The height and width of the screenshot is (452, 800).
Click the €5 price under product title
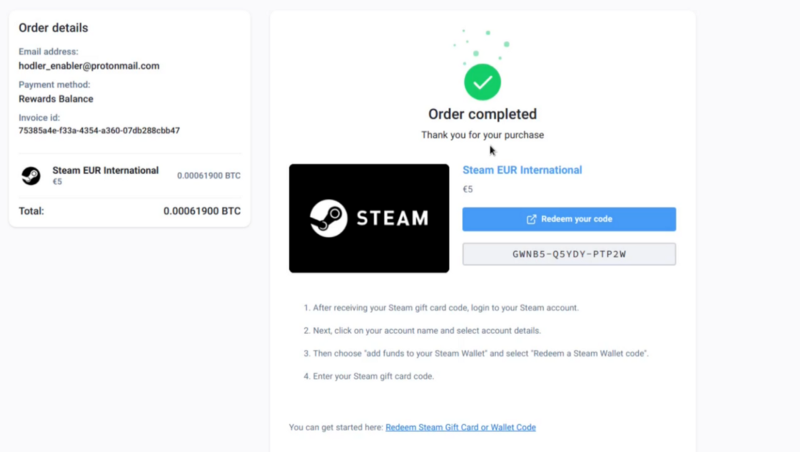(467, 189)
